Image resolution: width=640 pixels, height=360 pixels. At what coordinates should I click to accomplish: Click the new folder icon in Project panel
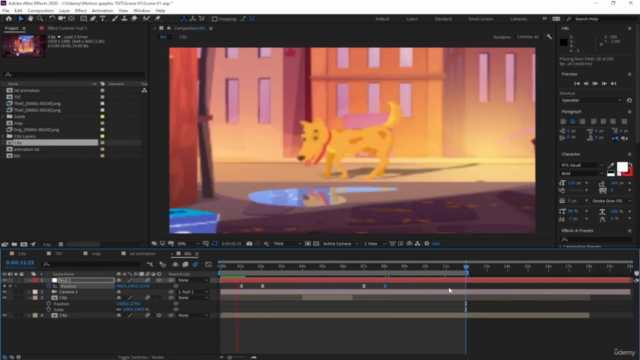[x=14, y=244]
